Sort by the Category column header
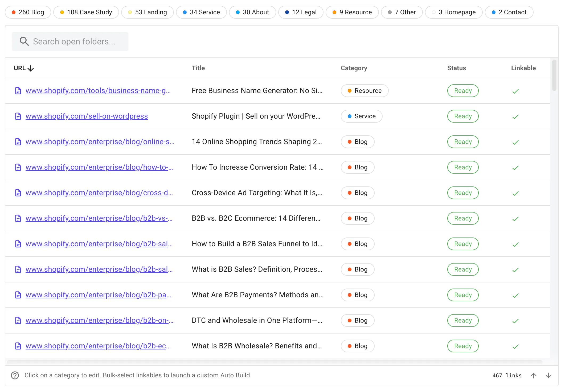 [x=354, y=68]
